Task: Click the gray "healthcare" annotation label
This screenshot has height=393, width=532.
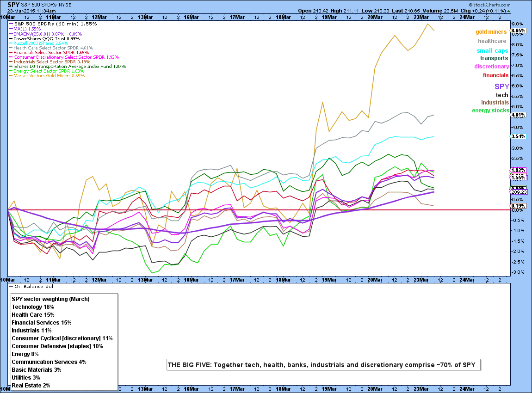Action: 492,41
